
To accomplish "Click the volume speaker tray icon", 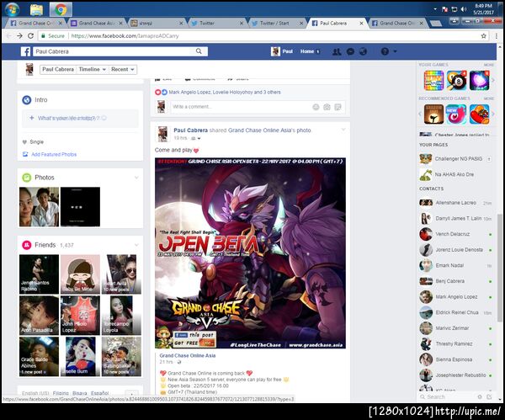I will 464,9.
